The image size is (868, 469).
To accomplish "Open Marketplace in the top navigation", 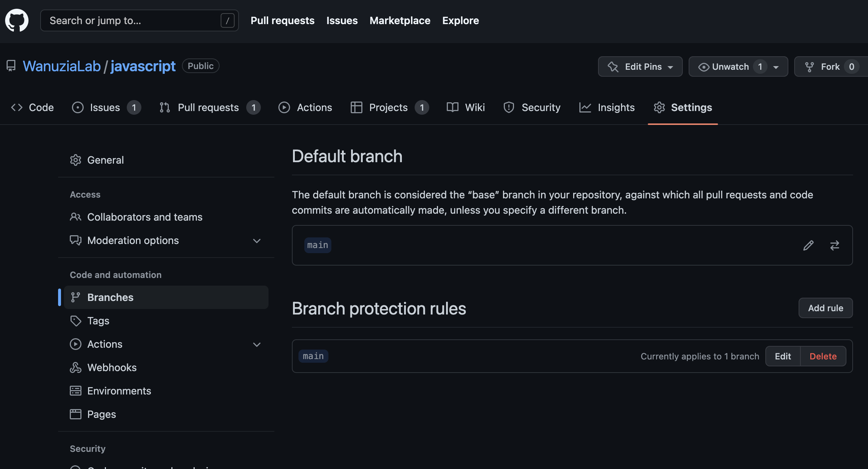I will pyautogui.click(x=400, y=20).
